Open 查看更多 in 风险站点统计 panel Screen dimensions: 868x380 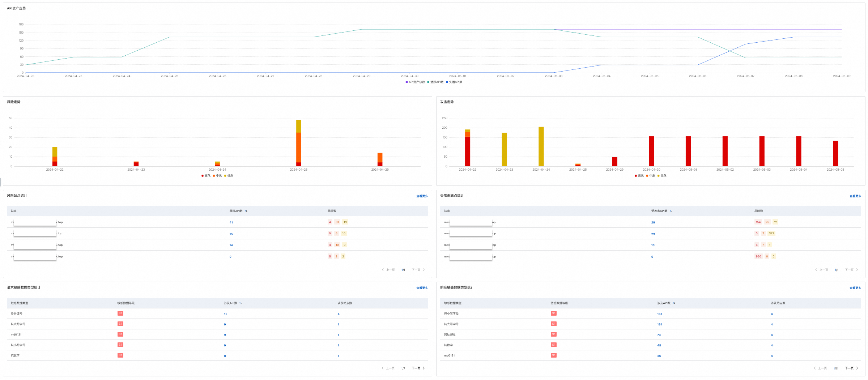[x=422, y=196]
